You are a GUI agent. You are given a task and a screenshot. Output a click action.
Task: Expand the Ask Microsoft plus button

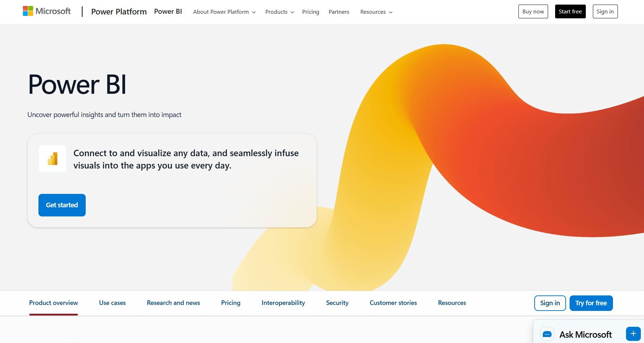pyautogui.click(x=633, y=333)
